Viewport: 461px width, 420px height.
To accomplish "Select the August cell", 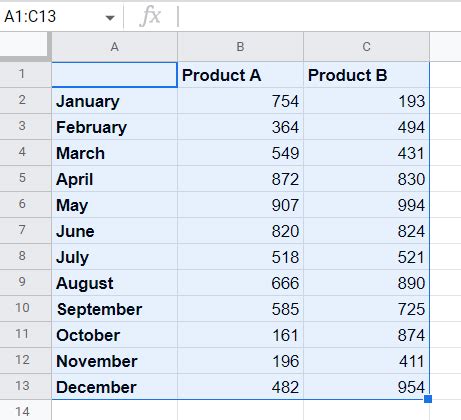I will coord(115,283).
